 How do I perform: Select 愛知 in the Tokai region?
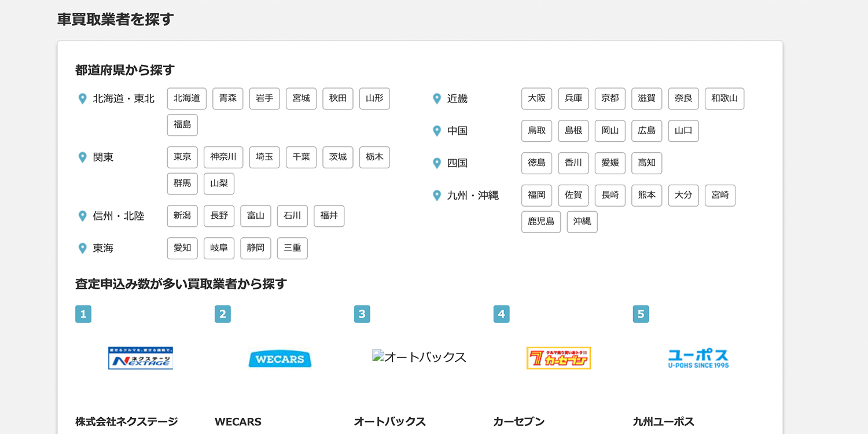(182, 248)
